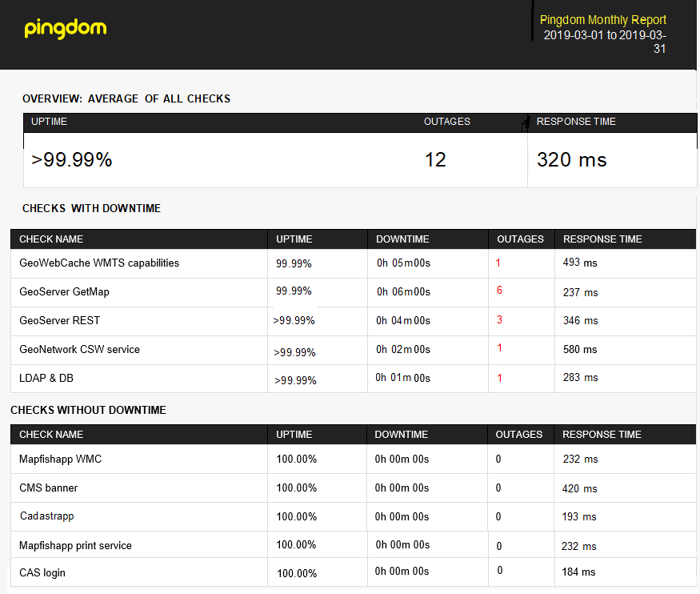The image size is (700, 594).
Task: Click the outage count 1 for GeoWebCache WMTS
Action: (498, 263)
